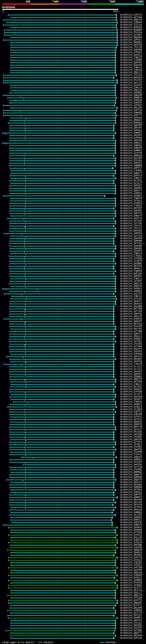Click the UniRef100_Q3ZDL5 entry

click(x=131, y=407)
